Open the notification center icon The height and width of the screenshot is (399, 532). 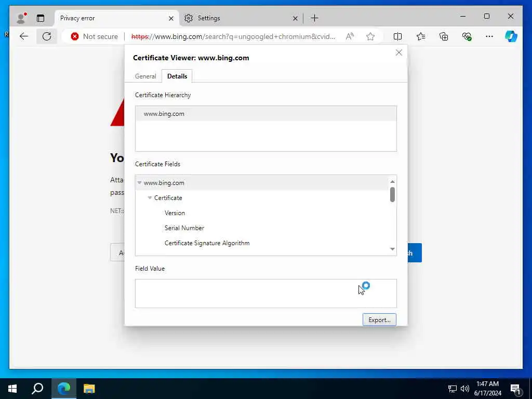[x=516, y=389]
